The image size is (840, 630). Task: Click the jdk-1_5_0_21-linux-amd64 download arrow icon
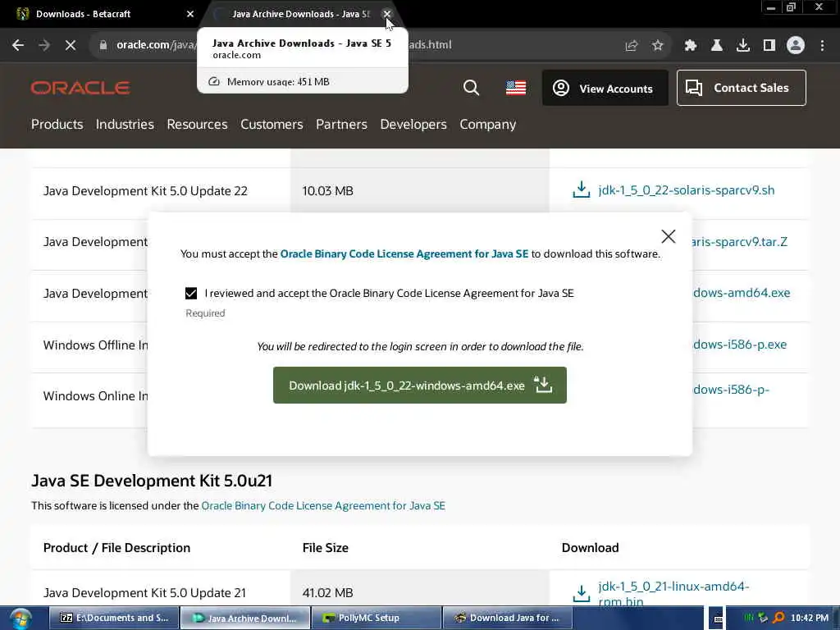pyautogui.click(x=582, y=593)
